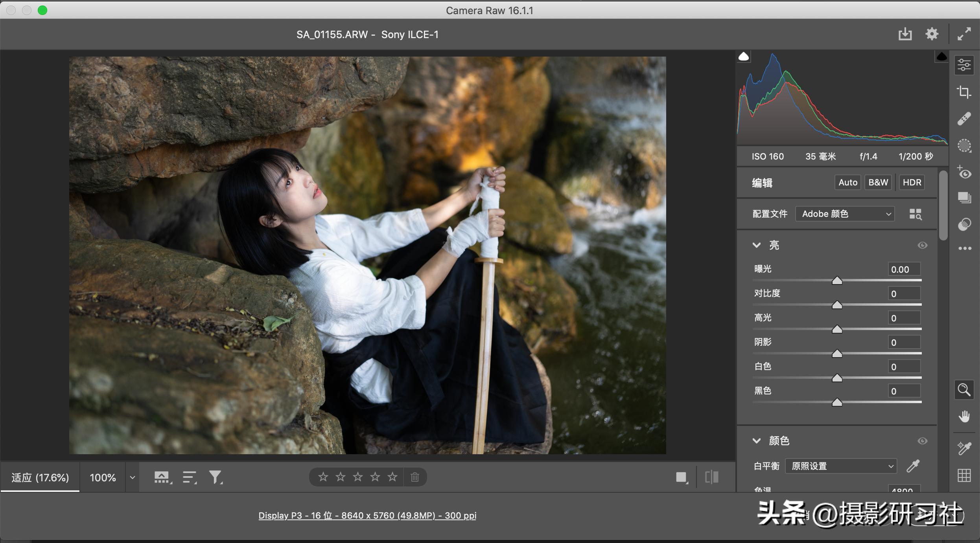Open the Display P3 workflow options link
This screenshot has height=543, width=980.
367,515
